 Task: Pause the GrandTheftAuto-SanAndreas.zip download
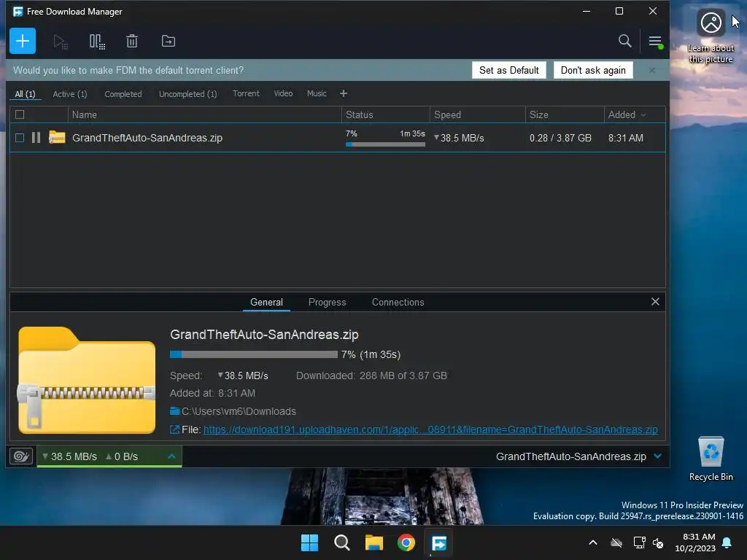[36, 138]
